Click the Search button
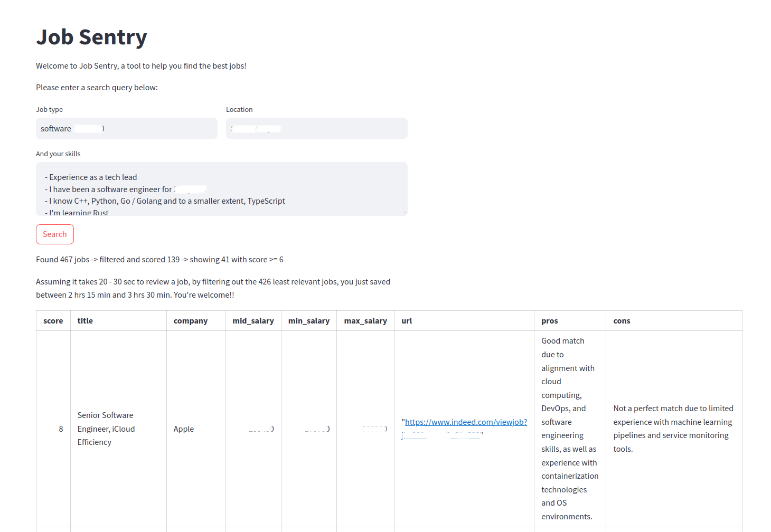The image size is (771, 532). pos(55,234)
